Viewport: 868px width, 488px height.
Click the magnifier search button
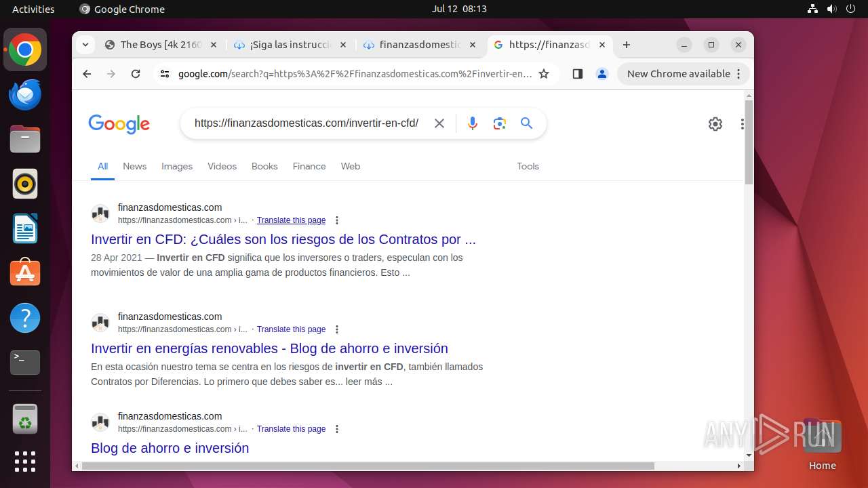527,123
